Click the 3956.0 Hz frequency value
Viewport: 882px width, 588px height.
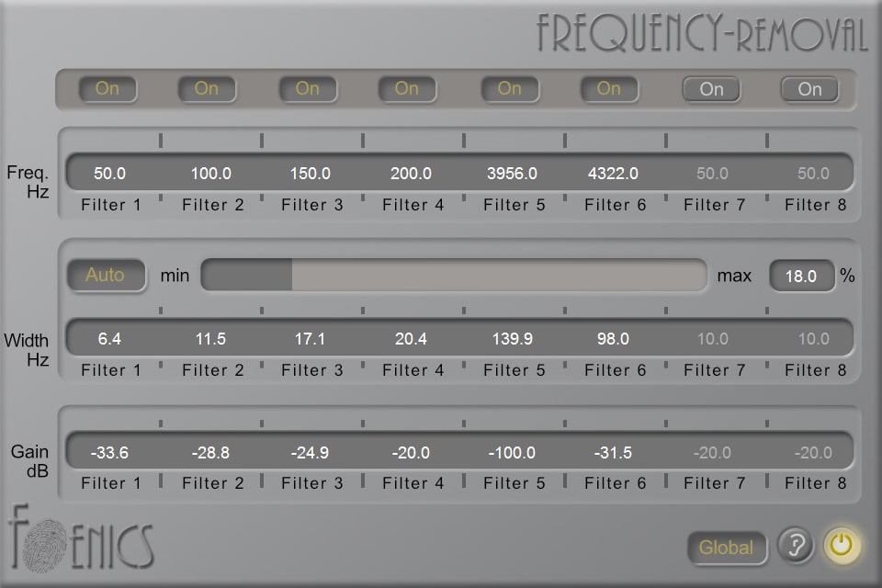tap(513, 173)
